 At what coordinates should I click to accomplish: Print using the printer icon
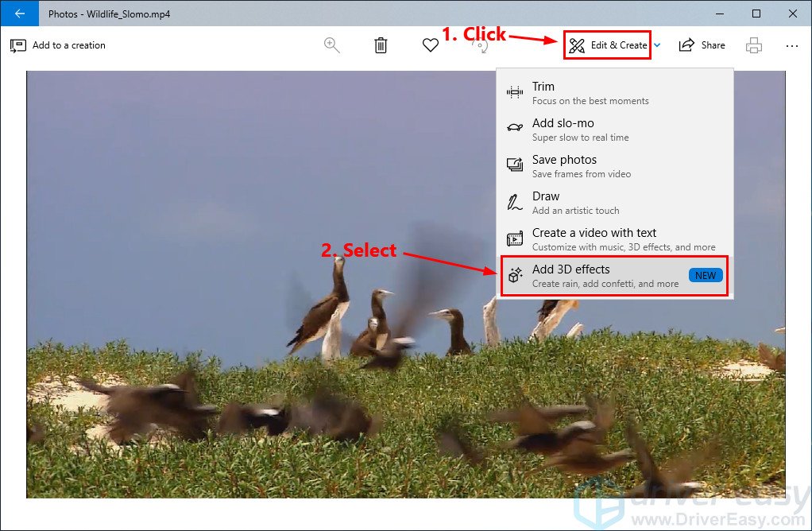click(x=753, y=45)
